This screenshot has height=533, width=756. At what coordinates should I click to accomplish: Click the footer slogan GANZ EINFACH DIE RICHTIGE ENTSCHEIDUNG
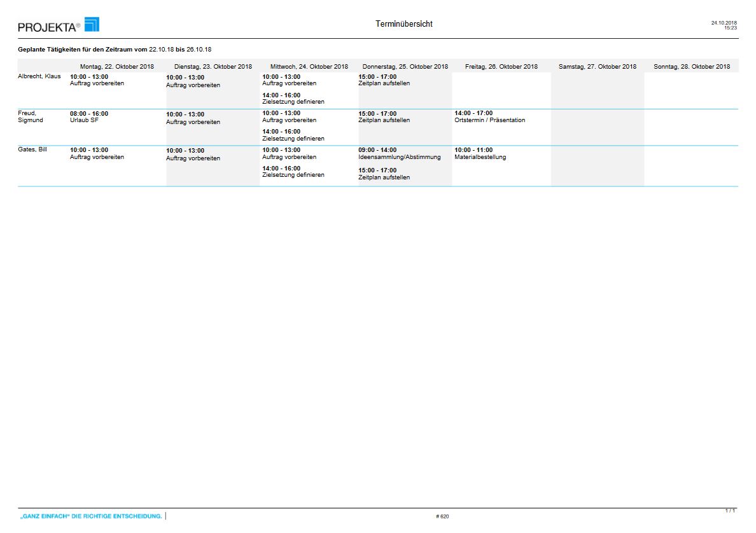pyautogui.click(x=91, y=516)
